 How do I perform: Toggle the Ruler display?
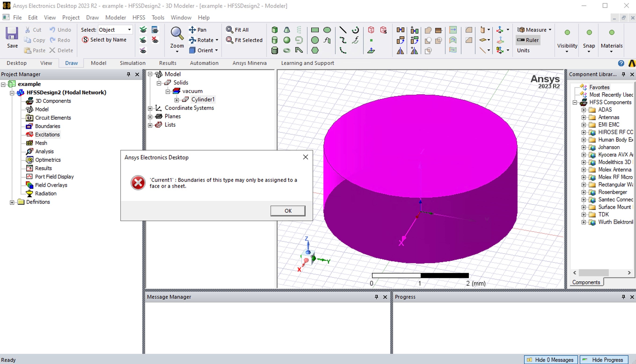pyautogui.click(x=528, y=40)
